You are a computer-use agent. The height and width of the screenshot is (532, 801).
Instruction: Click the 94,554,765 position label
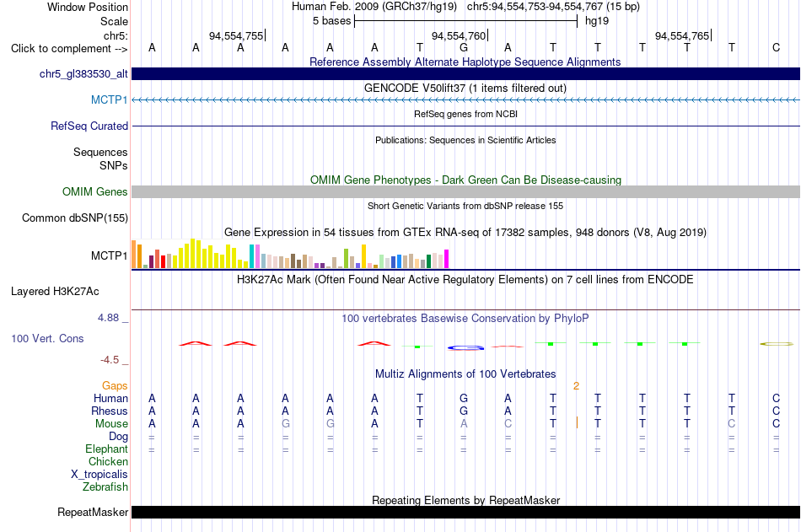[x=682, y=35]
